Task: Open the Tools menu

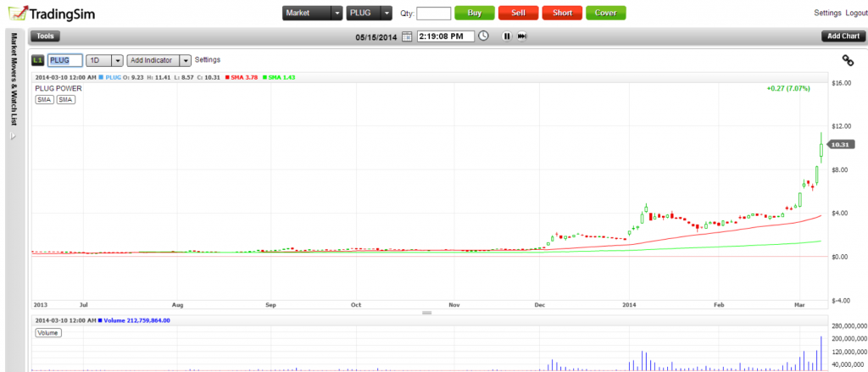Action: [x=46, y=36]
